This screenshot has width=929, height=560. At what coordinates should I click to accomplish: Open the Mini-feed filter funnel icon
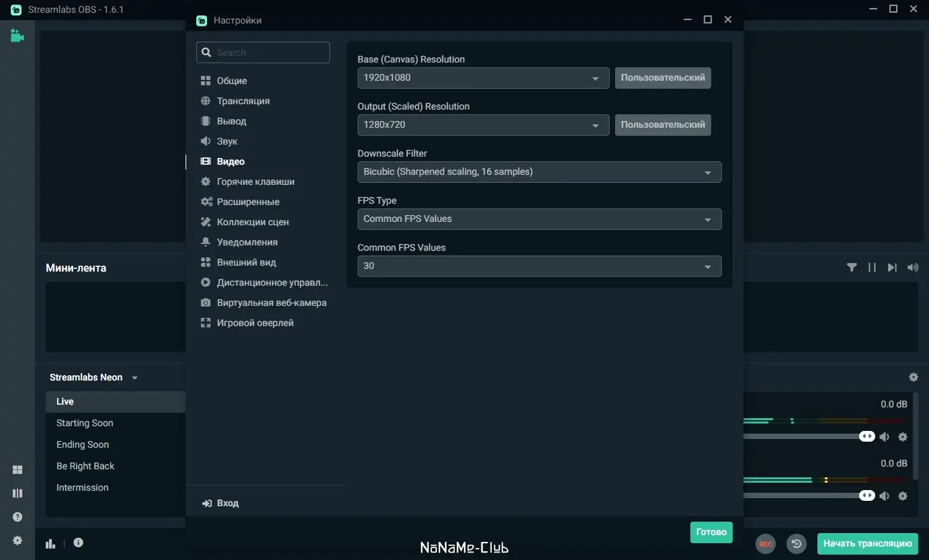click(x=852, y=268)
